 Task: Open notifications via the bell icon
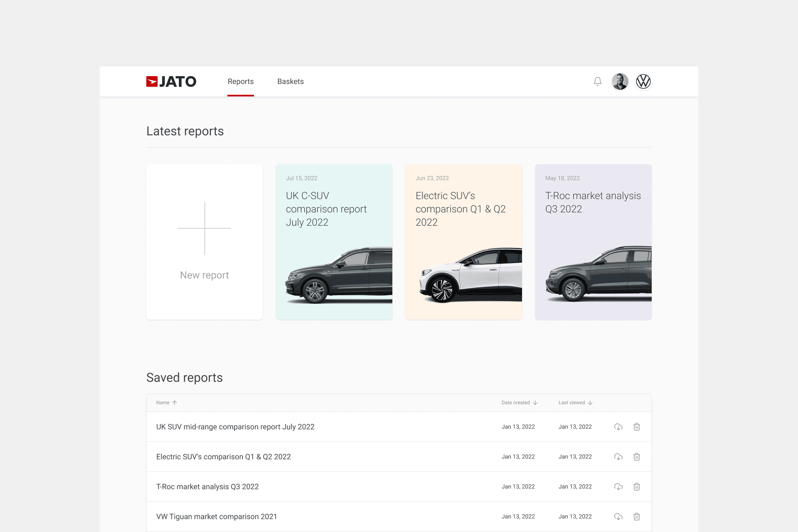(598, 81)
